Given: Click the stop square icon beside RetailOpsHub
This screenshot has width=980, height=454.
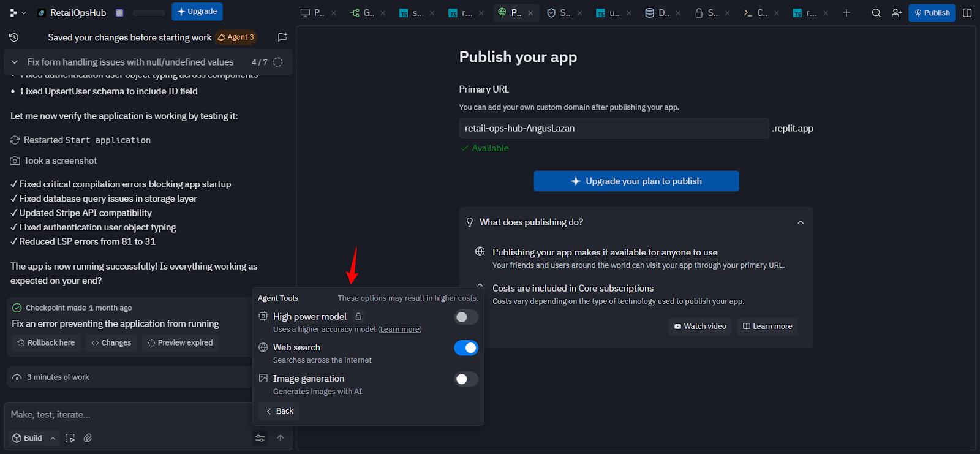Looking at the screenshot, I should tap(119, 13).
